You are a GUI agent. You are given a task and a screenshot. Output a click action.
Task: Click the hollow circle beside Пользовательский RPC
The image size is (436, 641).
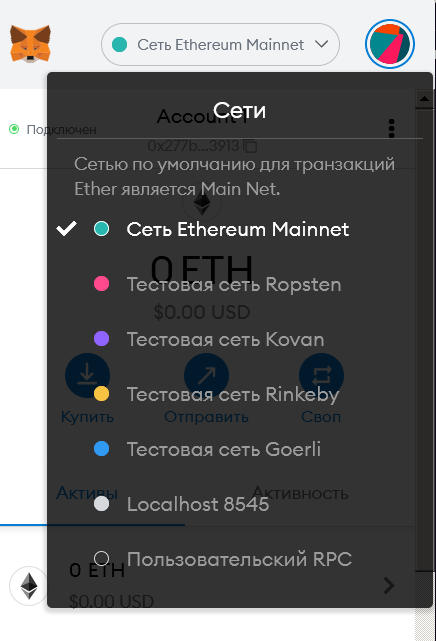click(101, 558)
